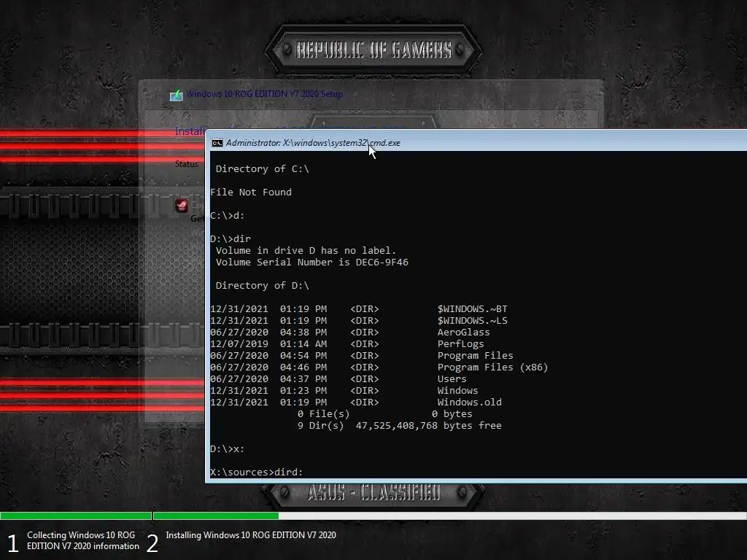Viewport: 747px width, 560px height.
Task: Click the $WINDOWS.~LS directory entry
Action: click(x=359, y=321)
